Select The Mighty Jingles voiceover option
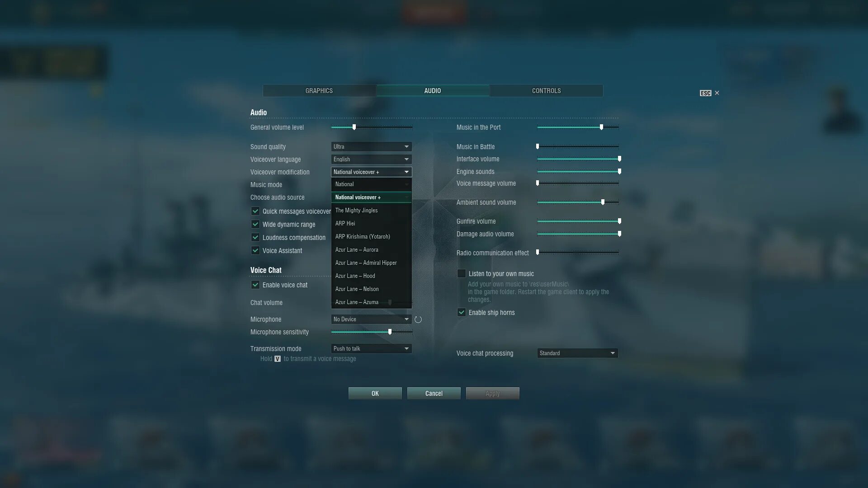868x488 pixels. 370,210
